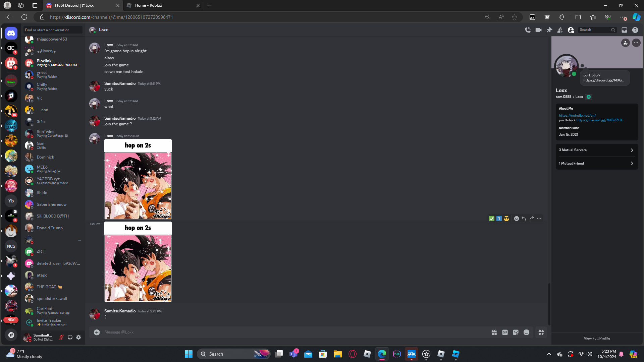Open the NCS server

[x=11, y=246]
